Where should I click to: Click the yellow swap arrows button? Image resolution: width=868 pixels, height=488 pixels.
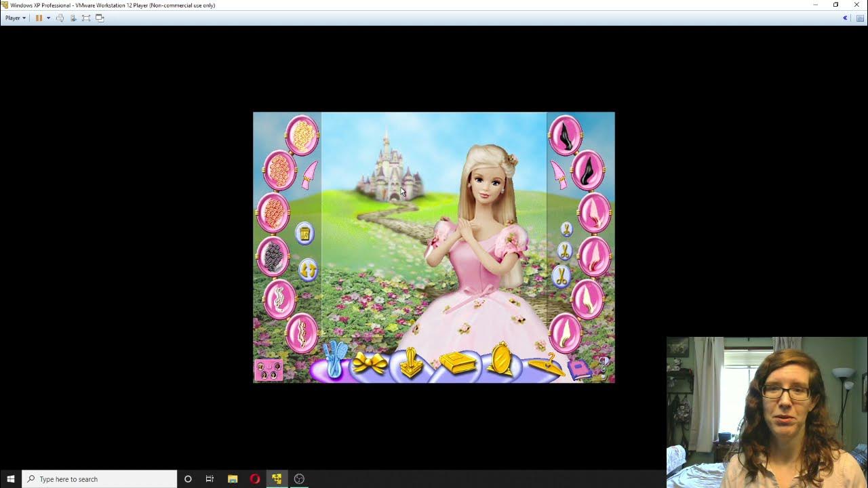tap(308, 270)
